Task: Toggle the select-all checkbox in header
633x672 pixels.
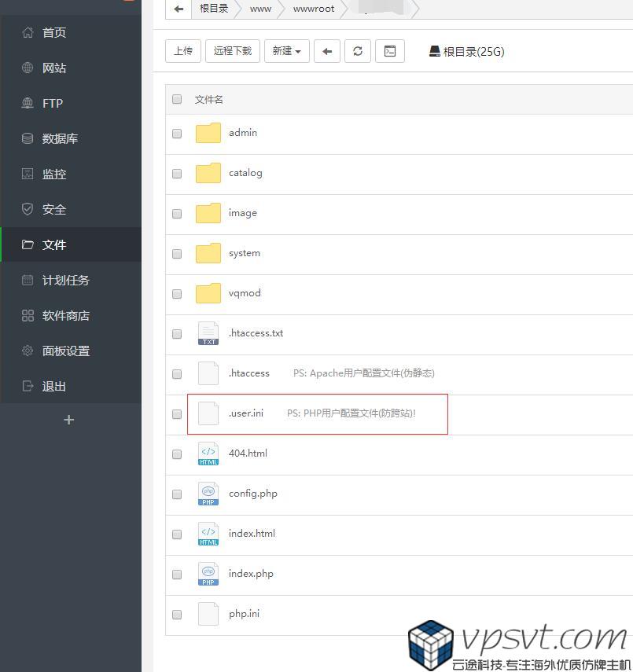Action: click(177, 99)
